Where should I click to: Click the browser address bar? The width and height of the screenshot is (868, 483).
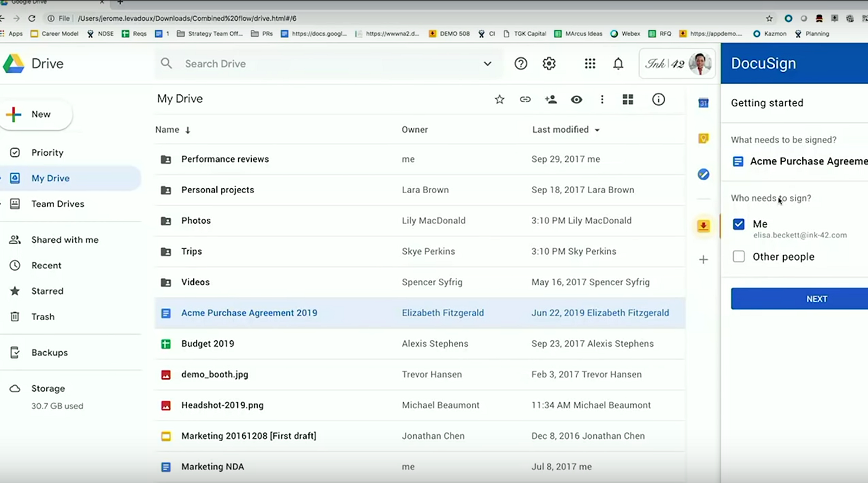pos(401,18)
